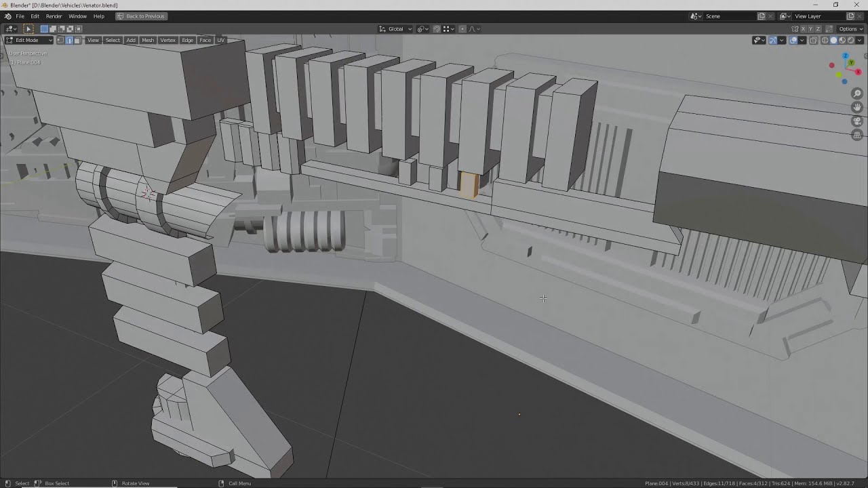Select rendered viewport shading

(851, 40)
